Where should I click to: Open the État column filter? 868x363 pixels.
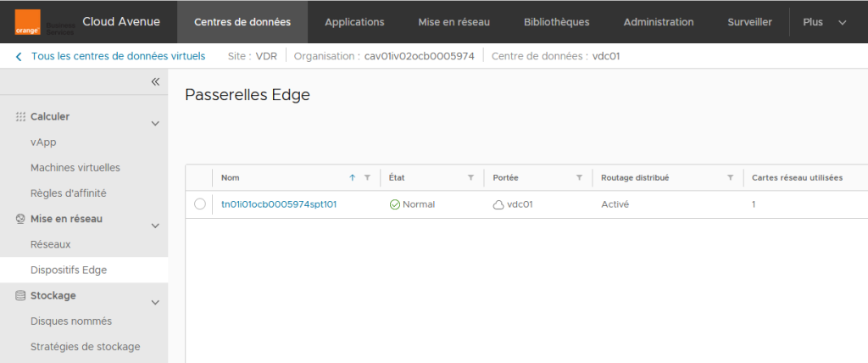(470, 178)
